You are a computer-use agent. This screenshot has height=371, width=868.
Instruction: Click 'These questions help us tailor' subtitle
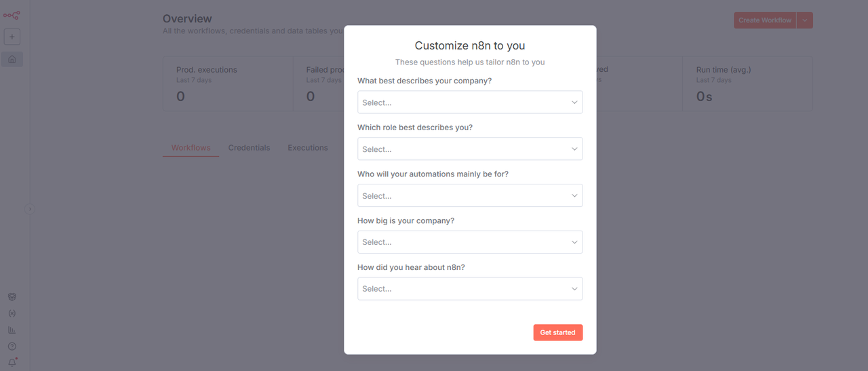click(470, 62)
